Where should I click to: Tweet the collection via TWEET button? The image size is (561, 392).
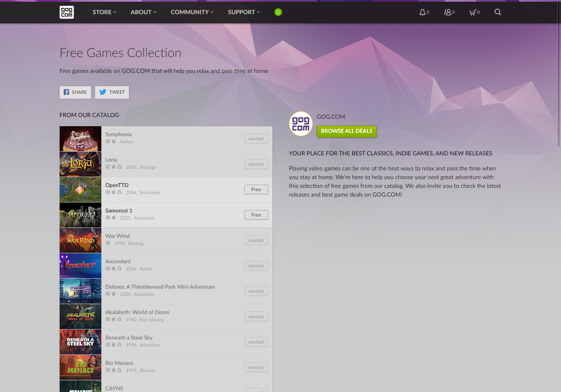click(112, 92)
